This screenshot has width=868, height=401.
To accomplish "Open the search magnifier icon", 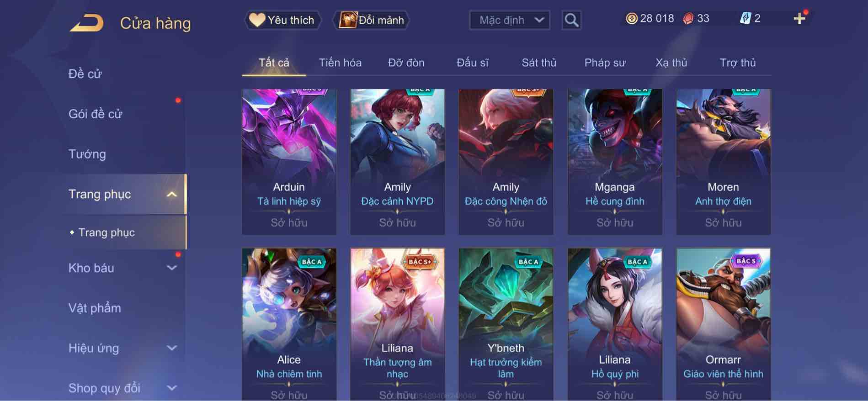I will click(571, 20).
